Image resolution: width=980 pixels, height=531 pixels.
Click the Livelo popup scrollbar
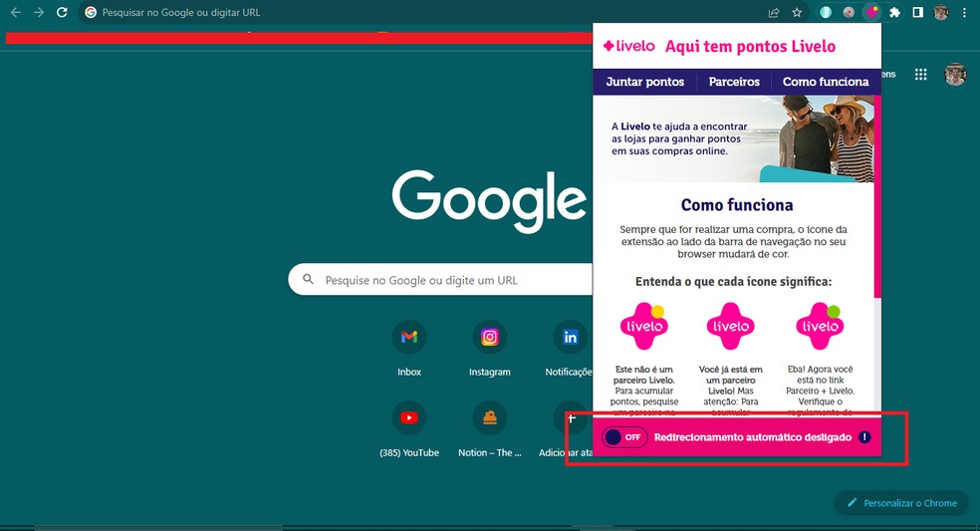[877, 196]
